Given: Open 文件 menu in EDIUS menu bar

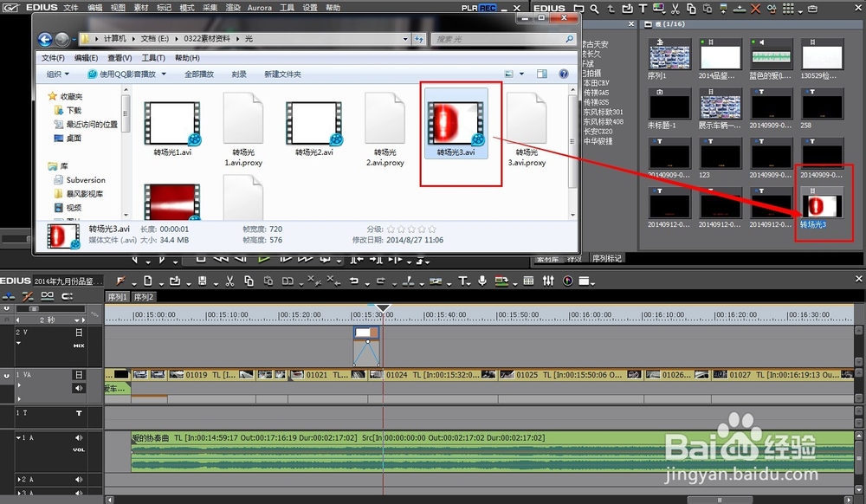Looking at the screenshot, I should tap(71, 8).
